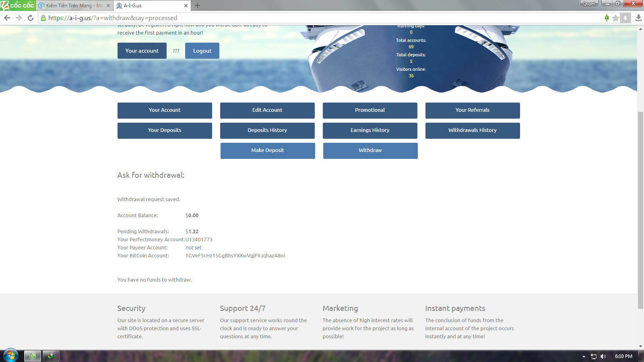The height and width of the screenshot is (362, 644).
Task: Open the Promotional section
Action: pos(370,110)
